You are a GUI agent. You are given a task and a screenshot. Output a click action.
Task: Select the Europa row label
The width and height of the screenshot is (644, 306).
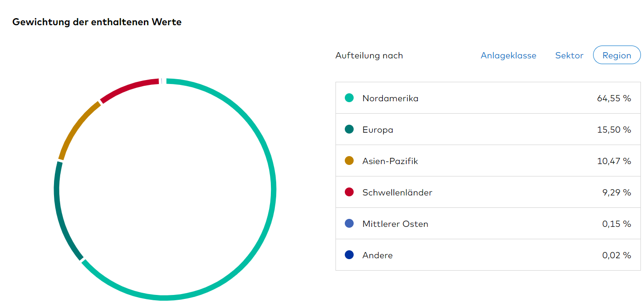coord(378,130)
